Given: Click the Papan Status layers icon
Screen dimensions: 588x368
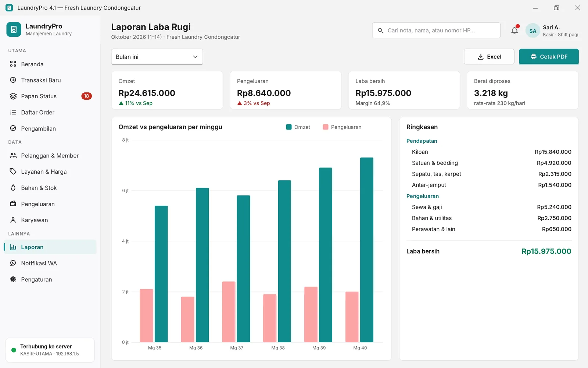Looking at the screenshot, I should pyautogui.click(x=13, y=96).
